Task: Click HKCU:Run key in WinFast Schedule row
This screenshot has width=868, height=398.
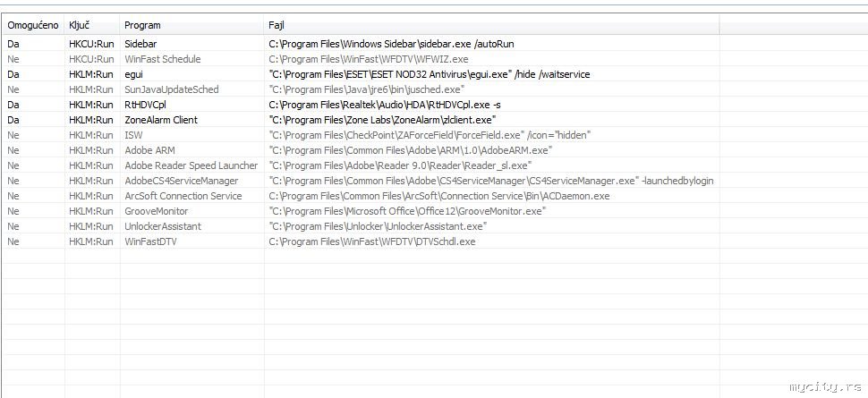Action: [91, 59]
